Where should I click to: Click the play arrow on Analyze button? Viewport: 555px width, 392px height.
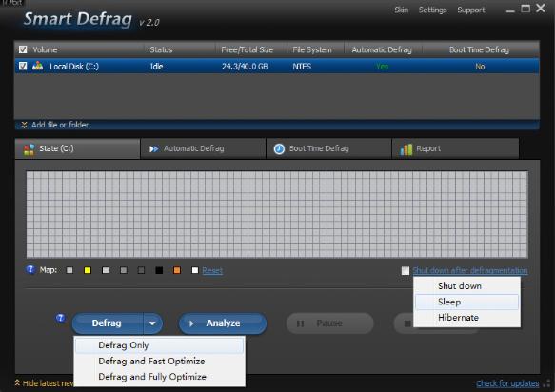[191, 323]
